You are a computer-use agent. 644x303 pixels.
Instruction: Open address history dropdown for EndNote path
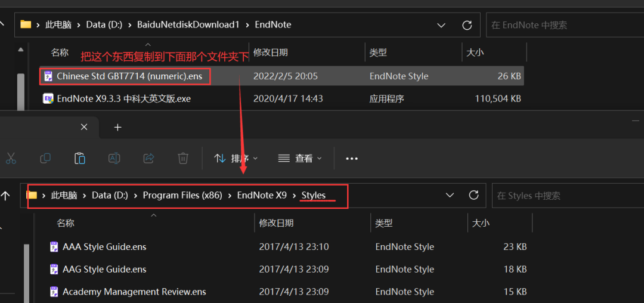[x=441, y=25]
